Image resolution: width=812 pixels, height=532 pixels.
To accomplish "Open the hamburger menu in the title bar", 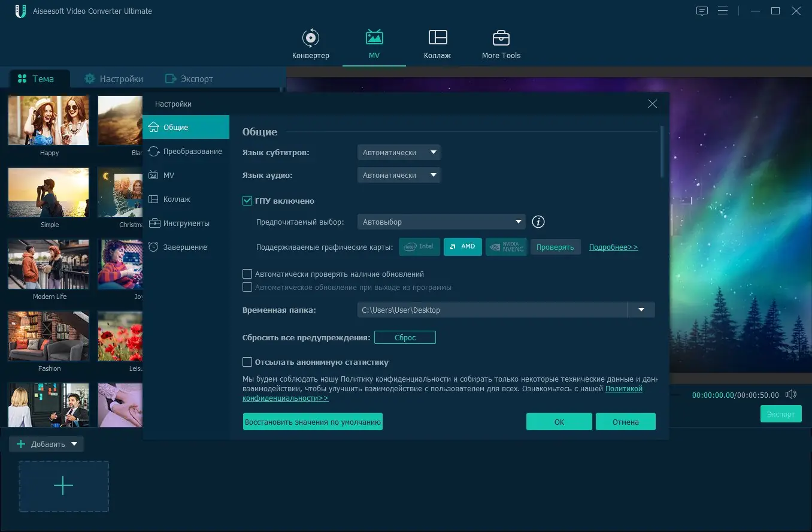I will point(723,11).
